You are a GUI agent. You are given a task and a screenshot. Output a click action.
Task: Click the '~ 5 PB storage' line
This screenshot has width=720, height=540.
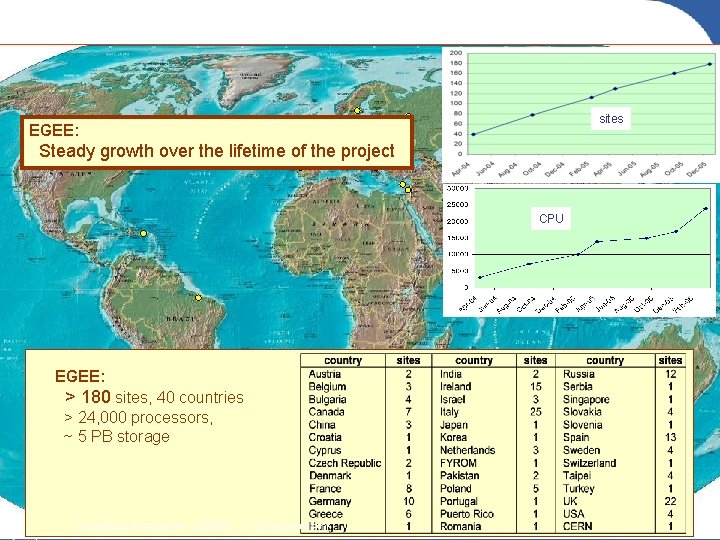tap(117, 436)
